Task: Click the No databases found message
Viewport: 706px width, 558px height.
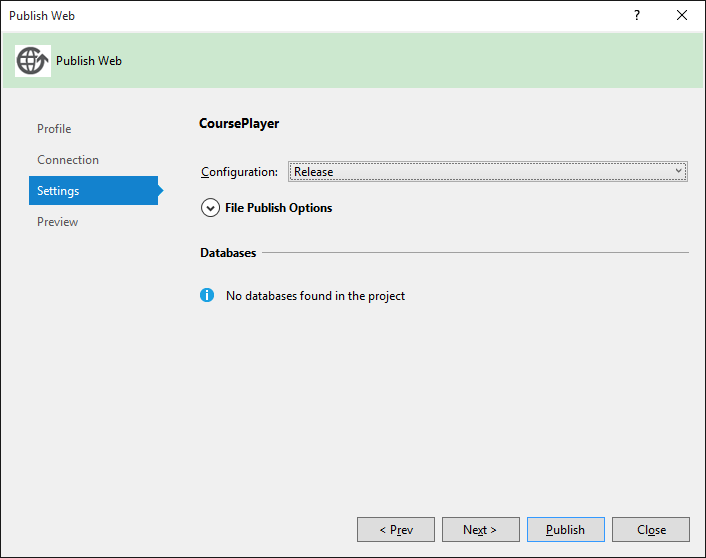Action: [315, 296]
